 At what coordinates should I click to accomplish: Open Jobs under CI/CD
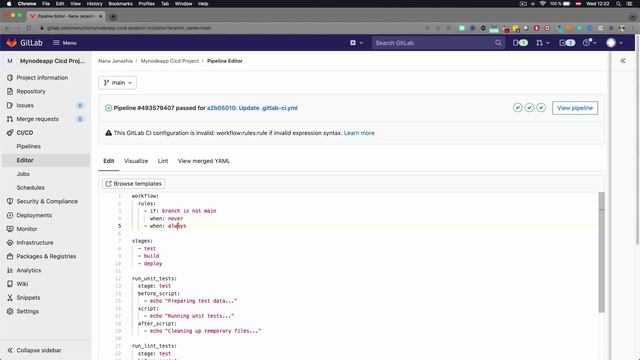click(23, 174)
